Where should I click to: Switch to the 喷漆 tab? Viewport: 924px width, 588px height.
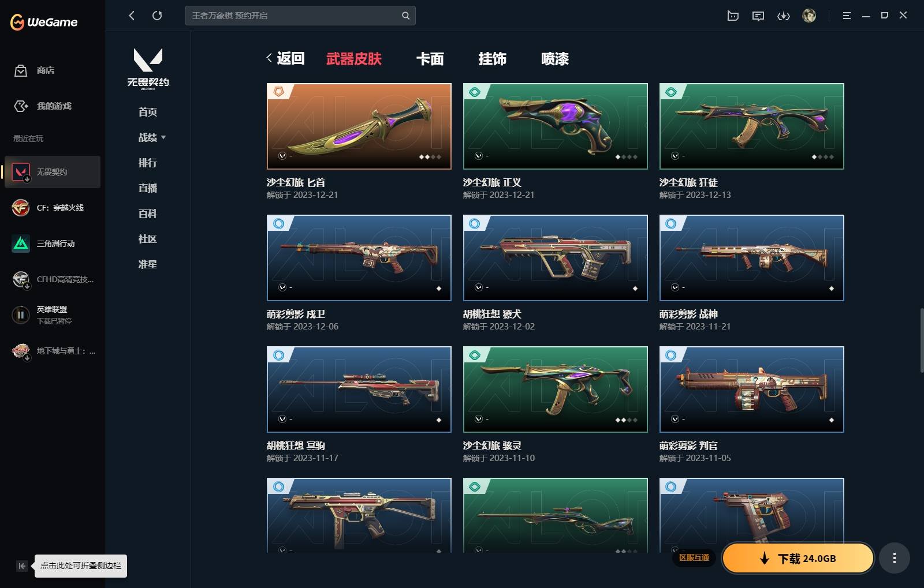pyautogui.click(x=555, y=59)
